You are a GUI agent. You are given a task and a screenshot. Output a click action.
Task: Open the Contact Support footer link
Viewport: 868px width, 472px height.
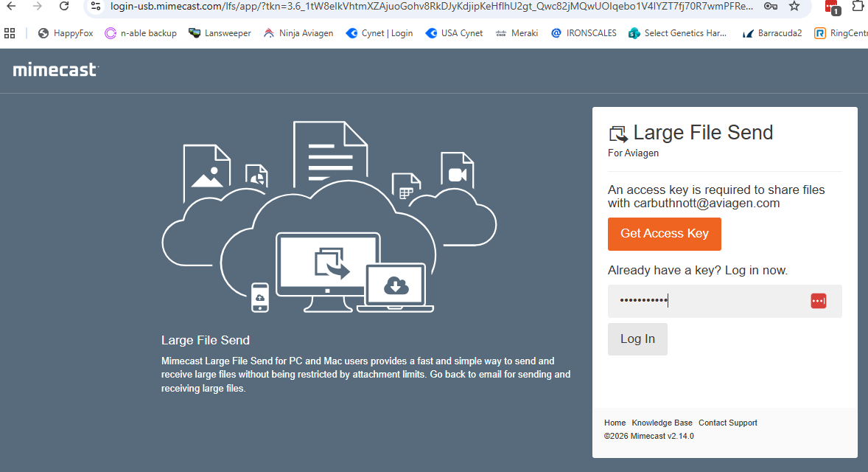click(x=728, y=423)
